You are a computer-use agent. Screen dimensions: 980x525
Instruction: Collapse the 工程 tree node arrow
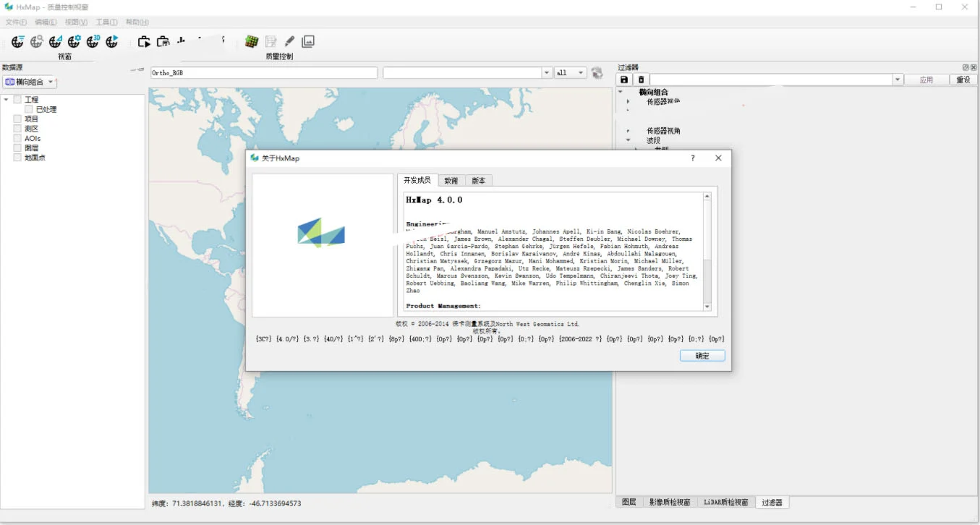pyautogui.click(x=6, y=100)
